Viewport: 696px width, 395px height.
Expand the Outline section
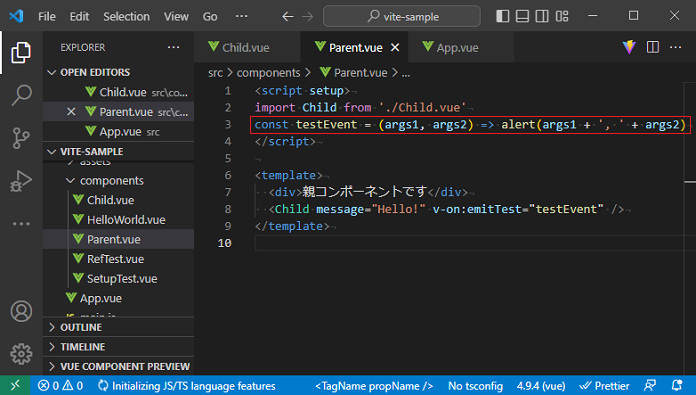coord(119,327)
